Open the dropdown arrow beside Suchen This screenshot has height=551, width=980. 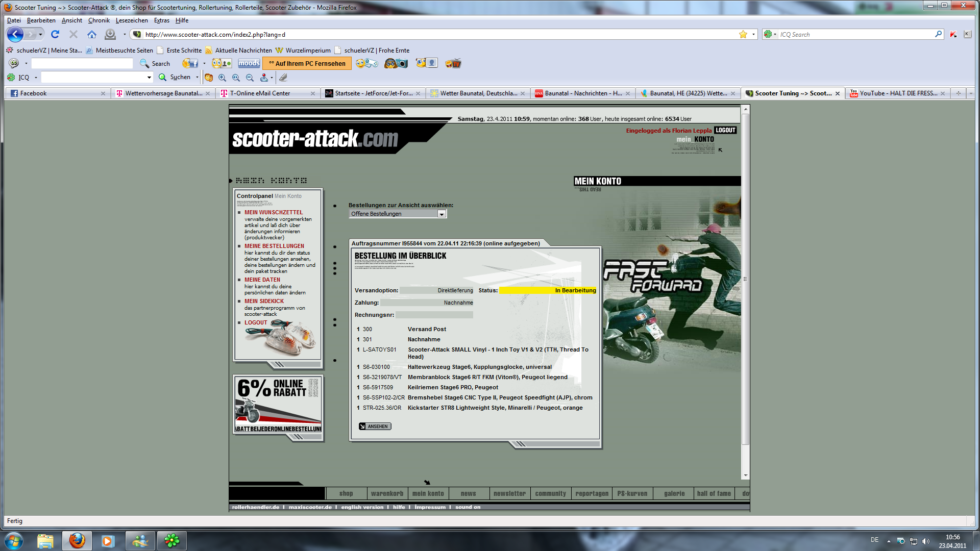[x=197, y=78]
